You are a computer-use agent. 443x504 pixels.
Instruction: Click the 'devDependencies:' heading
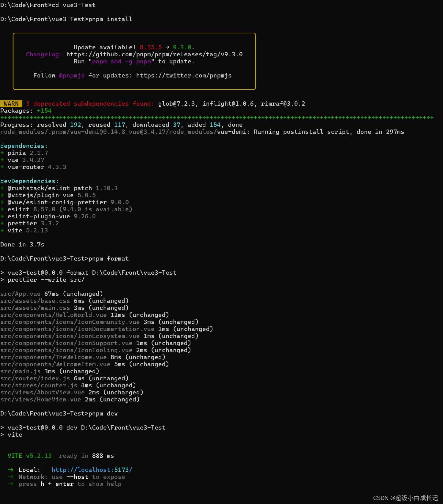tap(29, 181)
